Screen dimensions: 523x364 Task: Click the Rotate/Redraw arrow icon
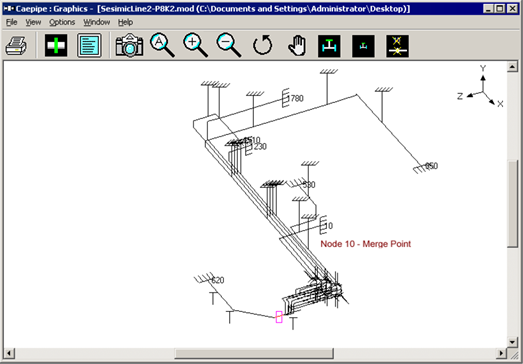pos(263,45)
